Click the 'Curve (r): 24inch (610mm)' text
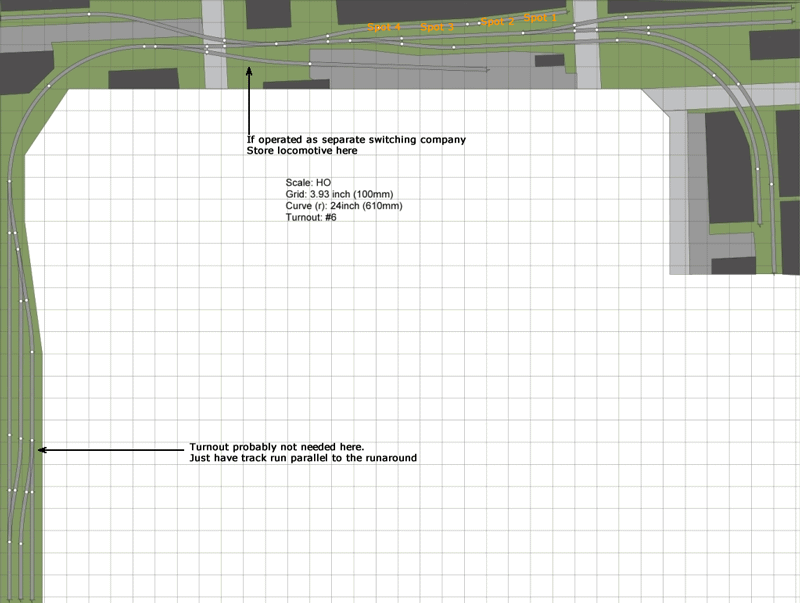Screen dimensions: 800x603 click(x=344, y=206)
